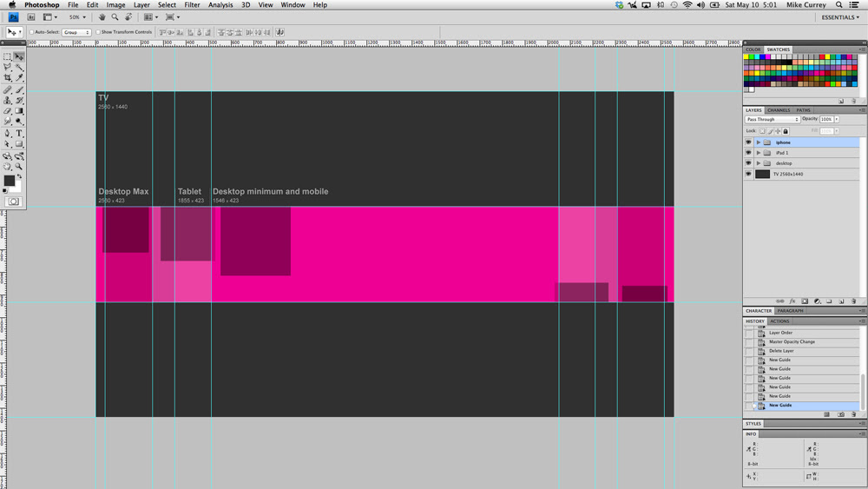
Task: Hide the iPad 1 layer group
Action: coord(748,153)
